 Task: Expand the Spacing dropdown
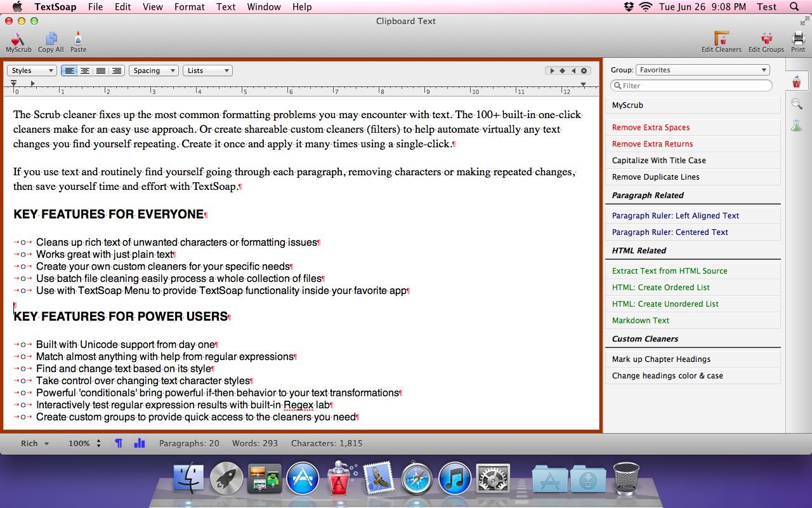tap(153, 70)
